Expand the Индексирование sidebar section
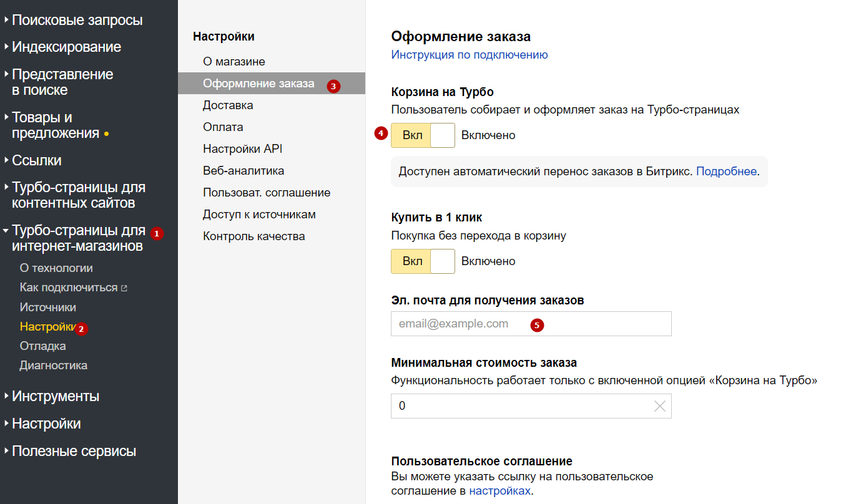Viewport: 866px width, 504px height. [x=66, y=47]
